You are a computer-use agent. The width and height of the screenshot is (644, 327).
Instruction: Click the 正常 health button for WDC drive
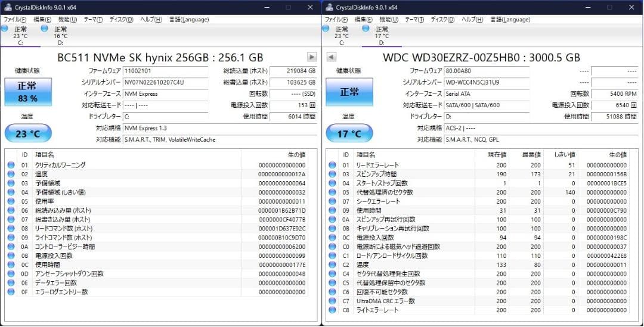[x=349, y=92]
